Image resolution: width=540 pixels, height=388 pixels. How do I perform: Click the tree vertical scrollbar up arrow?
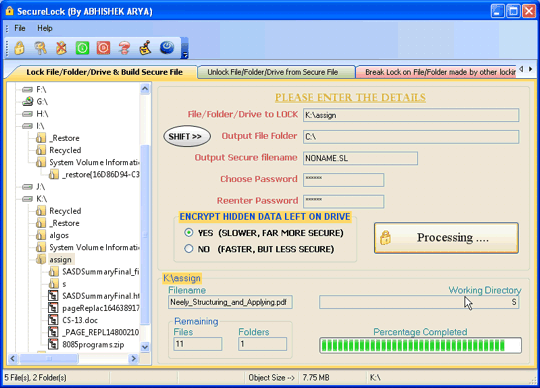145,89
